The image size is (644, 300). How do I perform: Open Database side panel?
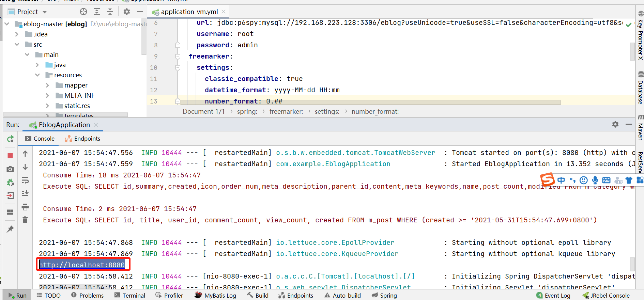(641, 88)
